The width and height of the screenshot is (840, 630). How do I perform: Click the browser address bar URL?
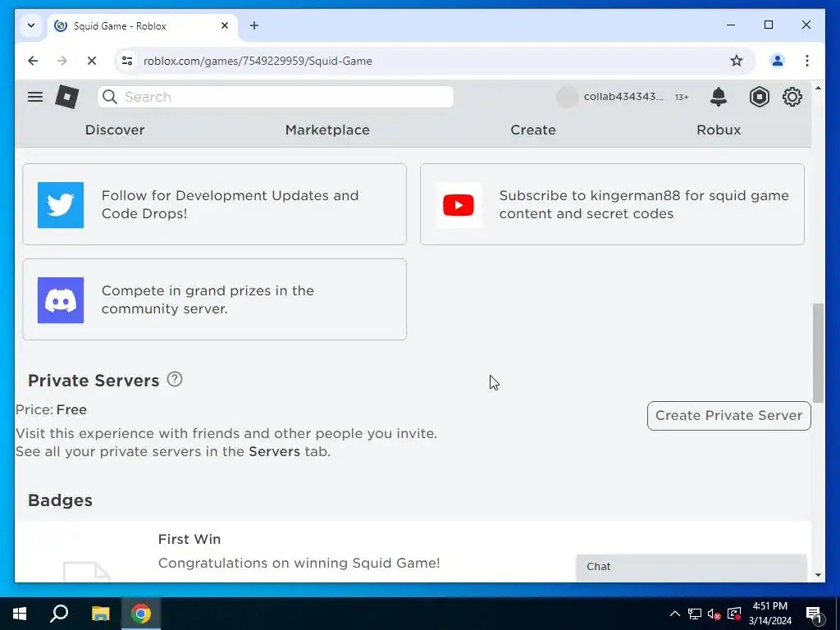tap(258, 61)
